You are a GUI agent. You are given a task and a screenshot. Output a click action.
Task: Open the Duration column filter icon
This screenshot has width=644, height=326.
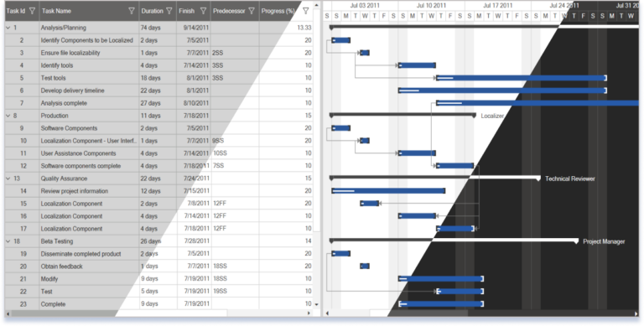tap(169, 11)
